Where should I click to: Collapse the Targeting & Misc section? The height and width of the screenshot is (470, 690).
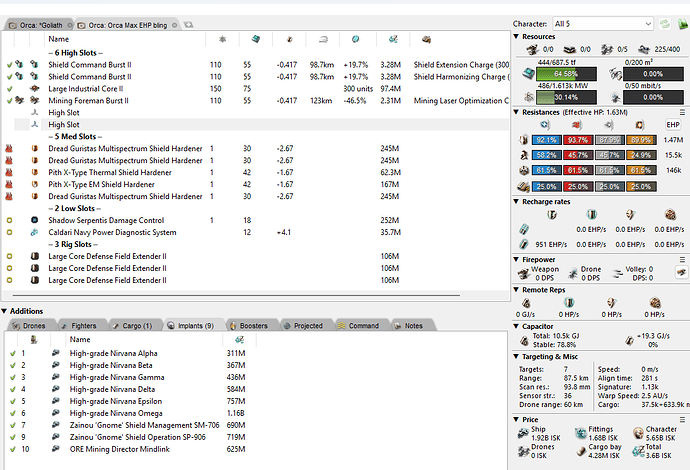517,356
